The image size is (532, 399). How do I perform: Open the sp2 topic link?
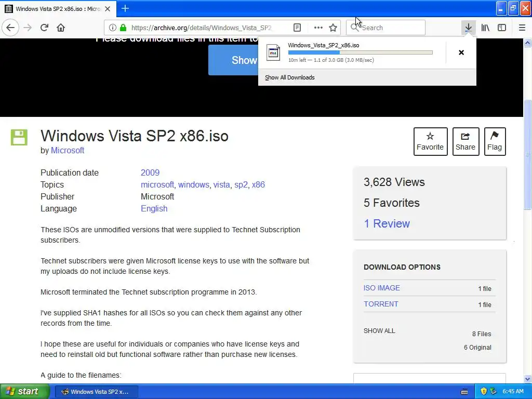(241, 184)
